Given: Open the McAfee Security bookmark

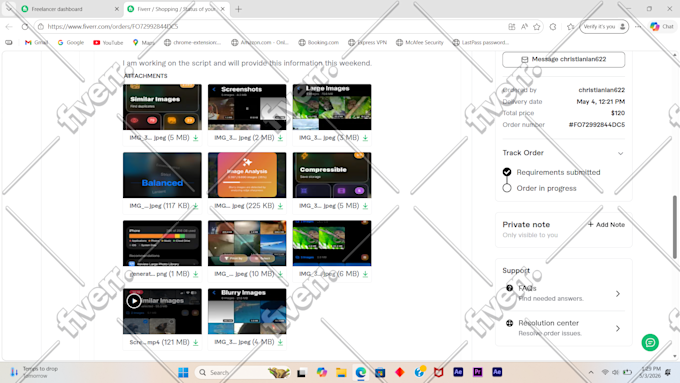Looking at the screenshot, I should click(x=419, y=43).
